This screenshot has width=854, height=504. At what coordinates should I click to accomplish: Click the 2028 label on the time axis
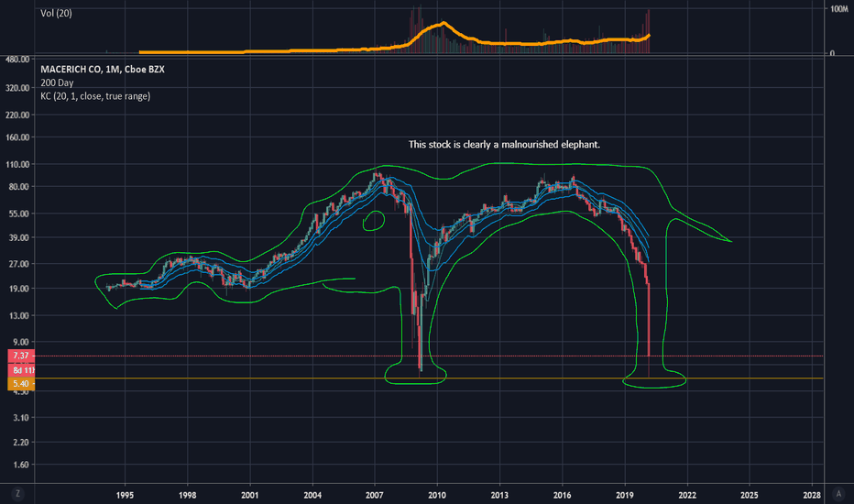812,495
